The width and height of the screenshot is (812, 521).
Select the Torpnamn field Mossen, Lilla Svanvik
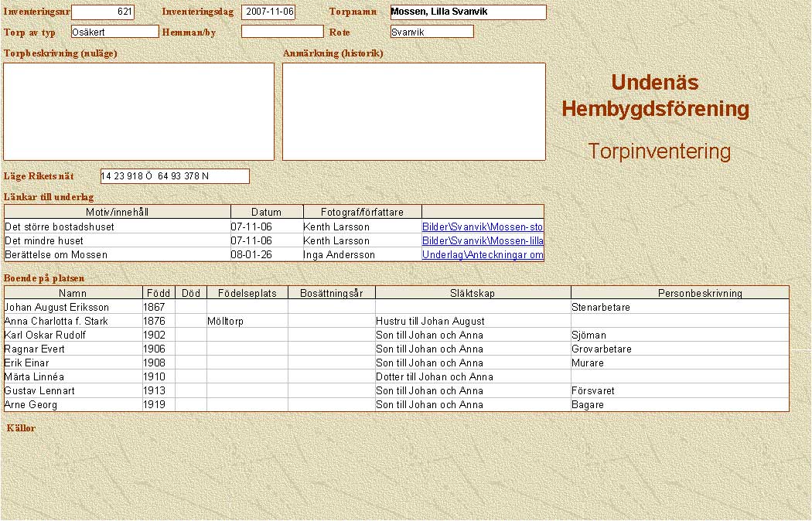tap(468, 12)
